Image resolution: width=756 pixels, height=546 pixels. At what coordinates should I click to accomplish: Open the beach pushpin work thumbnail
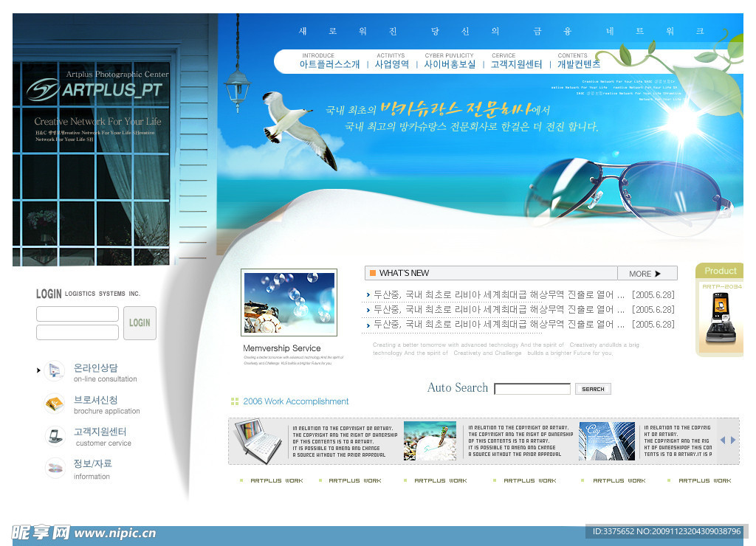pos(430,441)
